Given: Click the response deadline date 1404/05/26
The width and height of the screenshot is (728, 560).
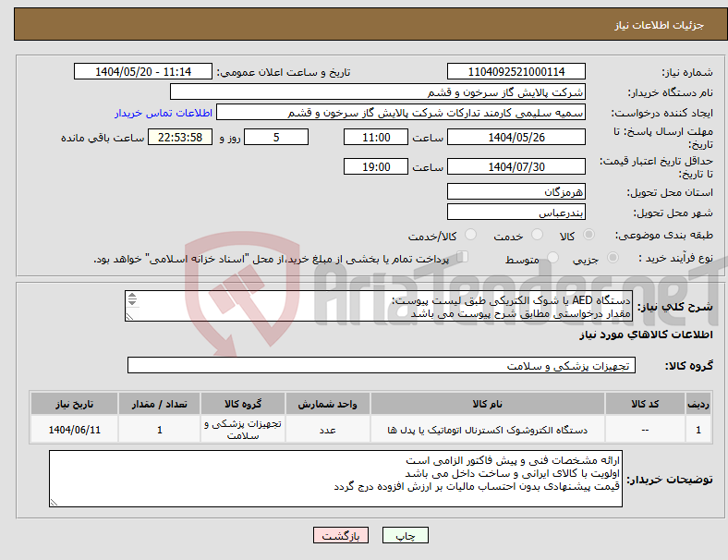Looking at the screenshot, I should coord(516,137).
